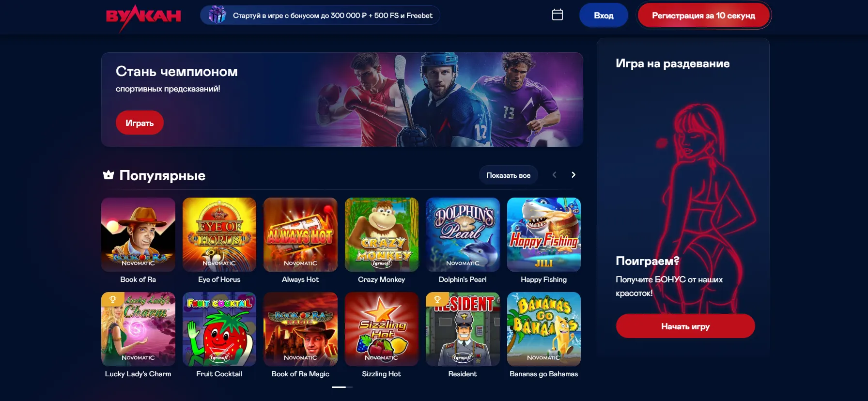Screen dimensions: 868x401
Task: Open Bananas go Bahamas game
Action: [544, 329]
